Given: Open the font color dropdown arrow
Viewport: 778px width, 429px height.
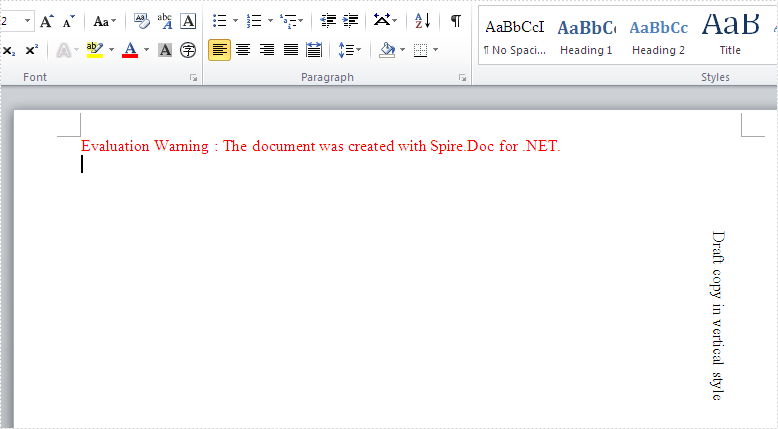Looking at the screenshot, I should point(146,50).
